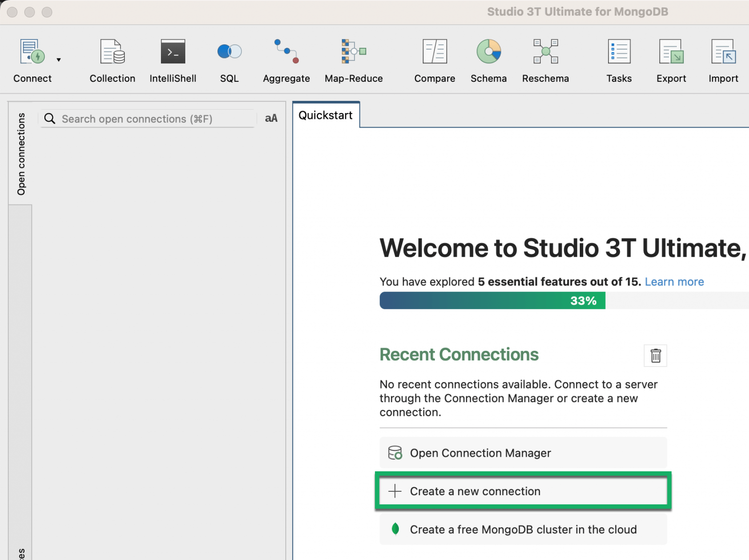Click the Learn more link
This screenshot has width=749, height=560.
click(674, 282)
